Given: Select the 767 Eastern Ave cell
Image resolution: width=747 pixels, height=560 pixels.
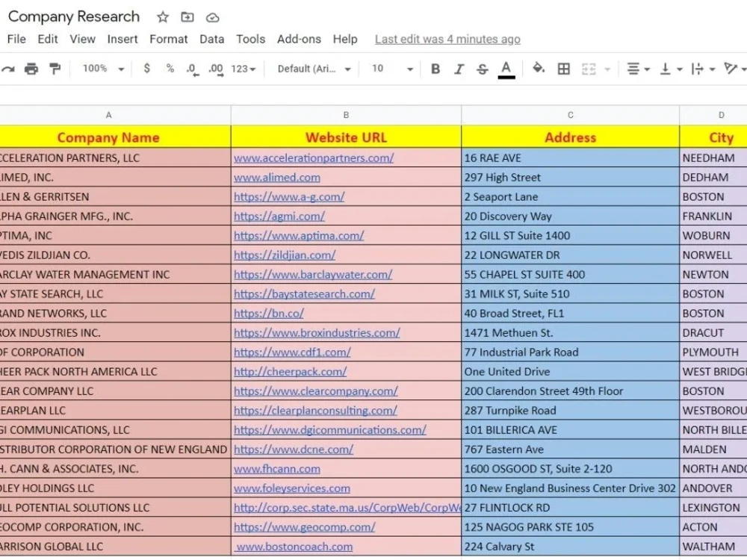Looking at the screenshot, I should 570,449.
